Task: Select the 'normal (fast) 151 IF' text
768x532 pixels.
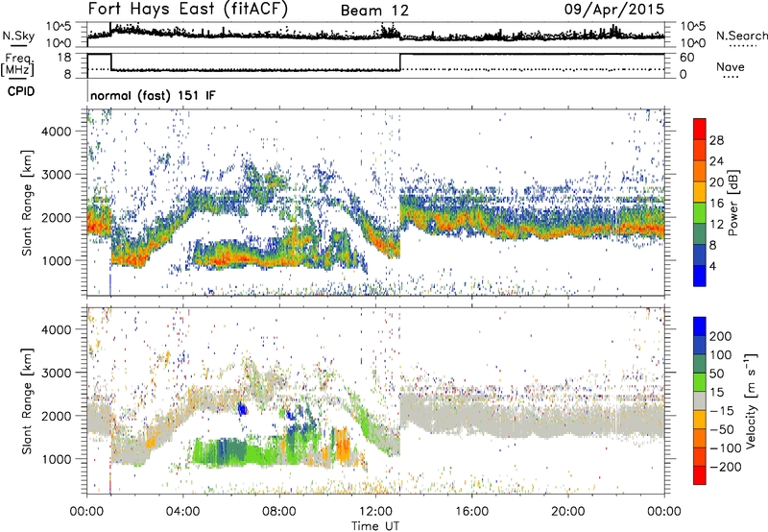Action: point(153,95)
